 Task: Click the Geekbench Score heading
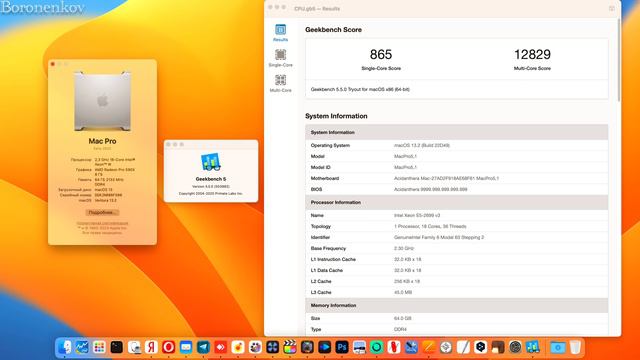(x=333, y=30)
